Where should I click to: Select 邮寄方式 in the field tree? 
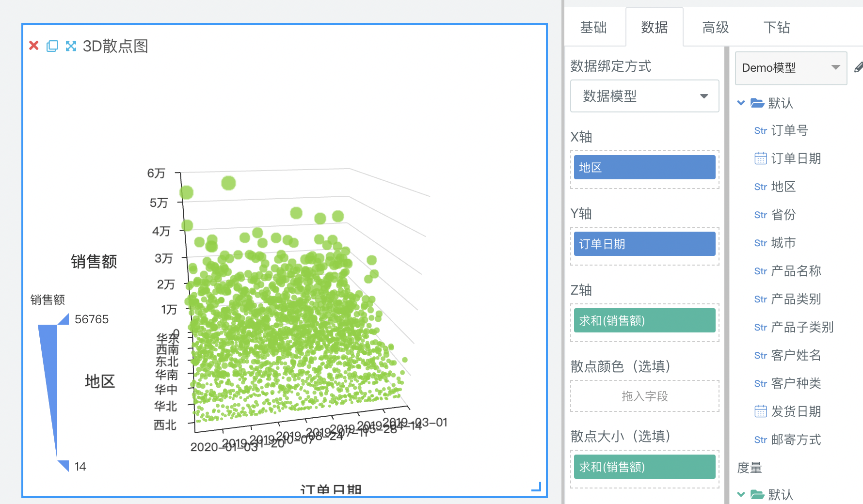pyautogui.click(x=796, y=440)
